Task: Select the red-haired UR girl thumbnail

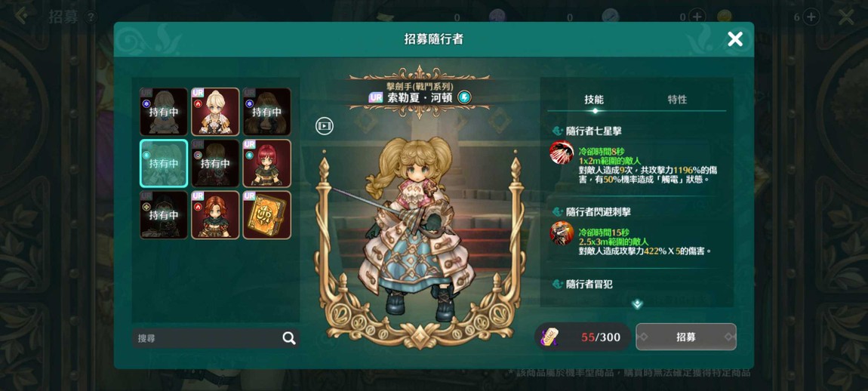Action: (267, 163)
